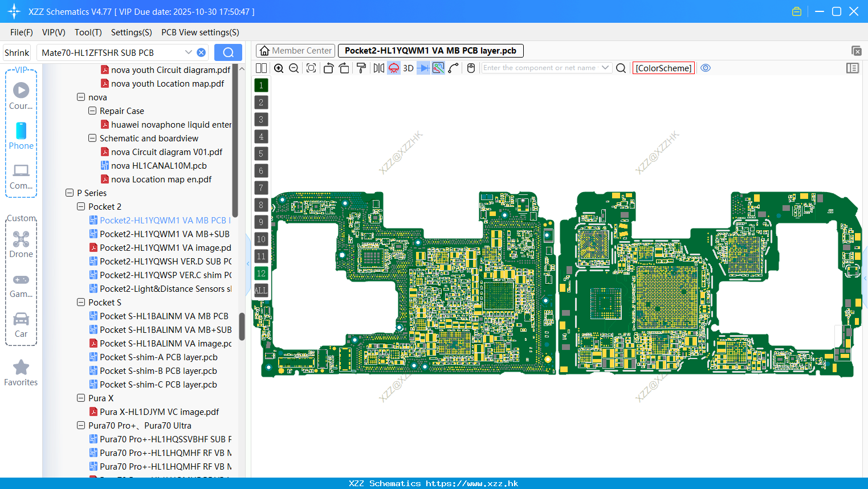This screenshot has width=868, height=489.
Task: Click the tree panel vertical scrollbar
Action: click(242, 327)
